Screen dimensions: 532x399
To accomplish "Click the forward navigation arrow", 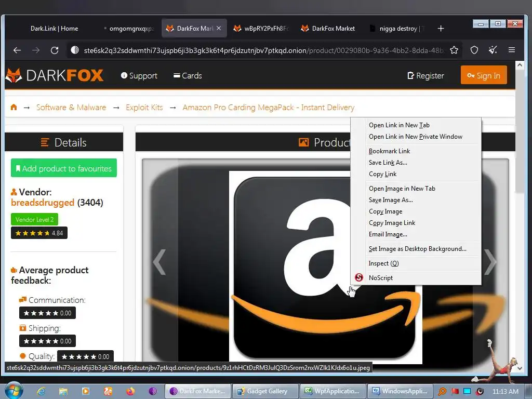I will pos(36,50).
